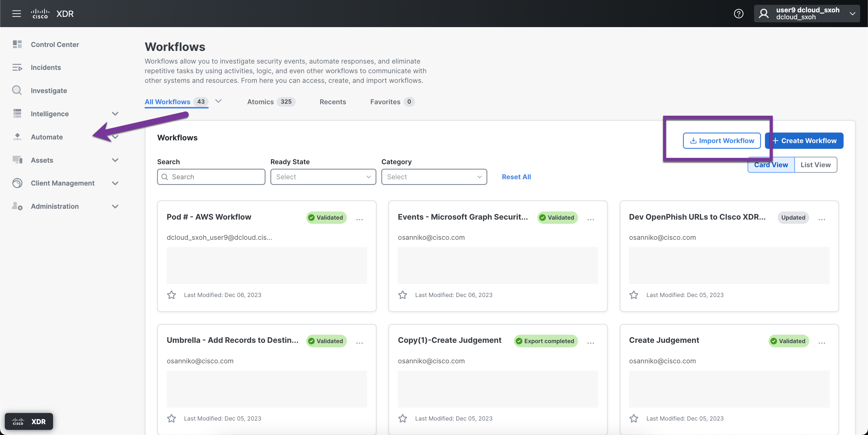Switch to the Atomics tab
This screenshot has height=435, width=868.
[271, 102]
